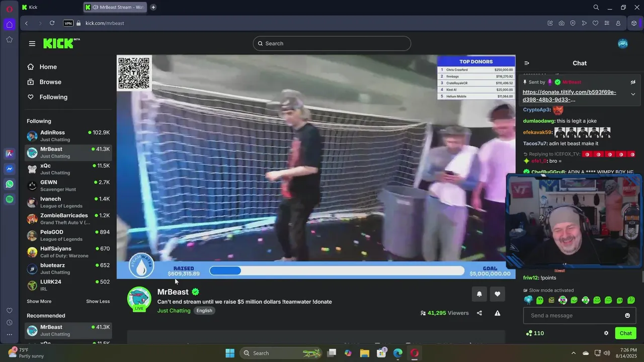Click the MrBeast channel name

173,292
